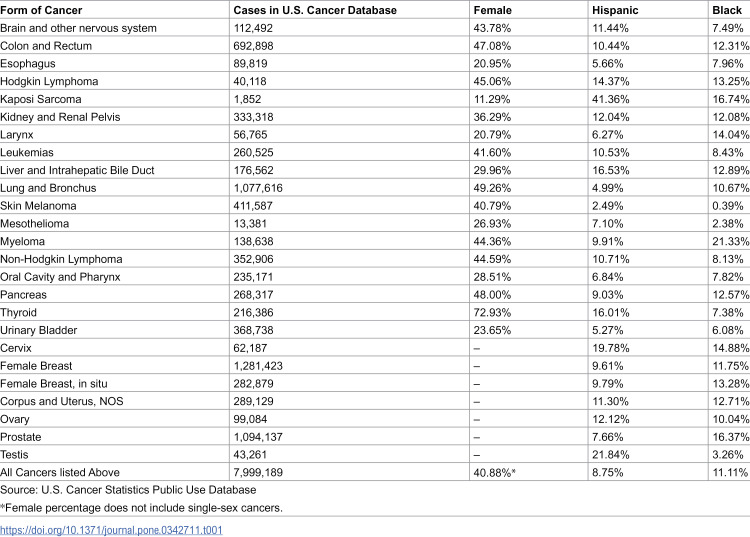Click the Skin Melanoma Hispanic value 2.49%
This screenshot has width=750, height=537.
(x=607, y=206)
